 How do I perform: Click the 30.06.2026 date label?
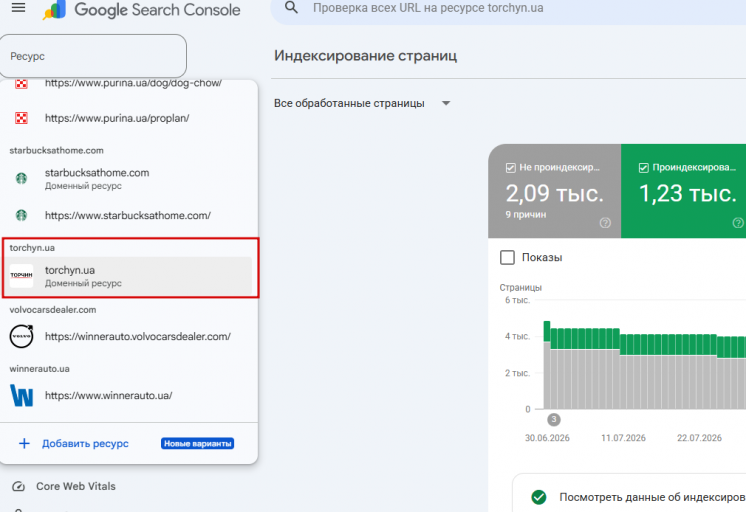point(547,438)
